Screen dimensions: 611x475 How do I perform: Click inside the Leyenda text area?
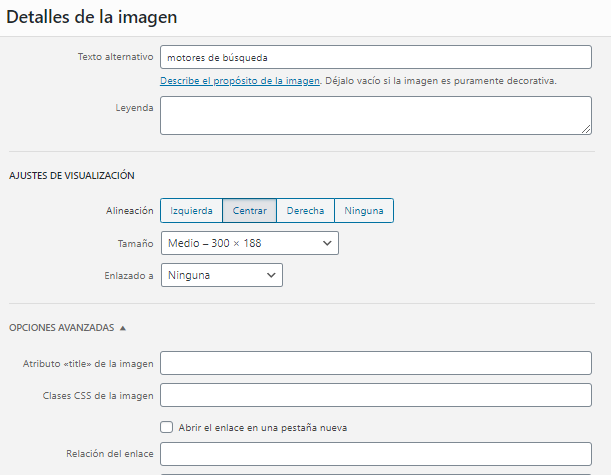pos(375,115)
